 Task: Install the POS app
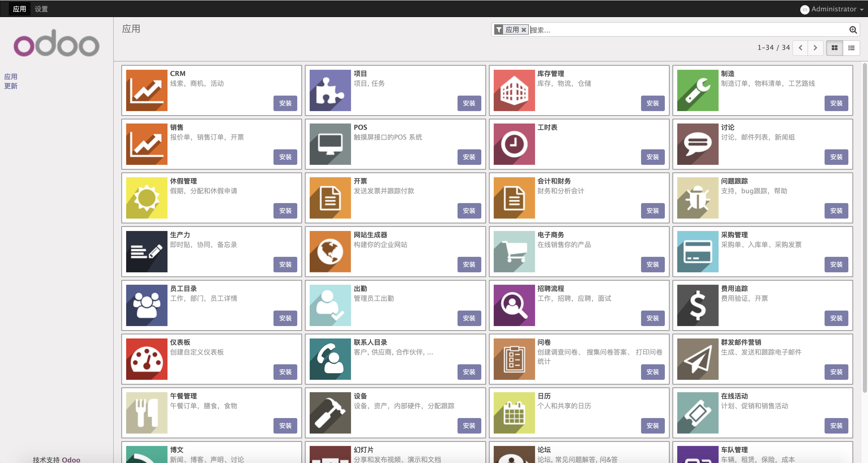pos(469,157)
